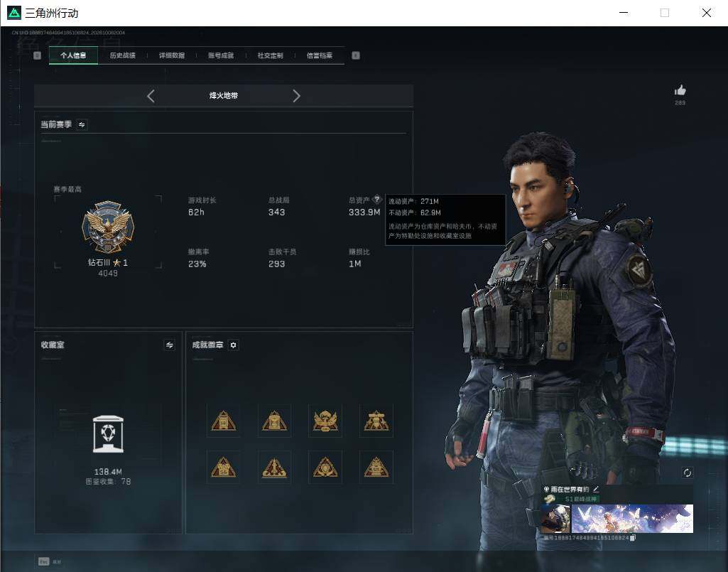Open the gear settings beside 成就徽章
Image resolution: width=728 pixels, height=572 pixels.
[x=234, y=345]
